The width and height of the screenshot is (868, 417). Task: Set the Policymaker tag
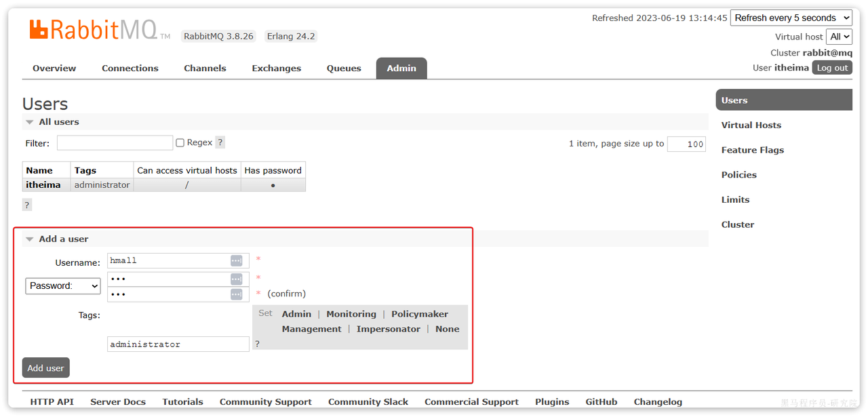pyautogui.click(x=420, y=314)
